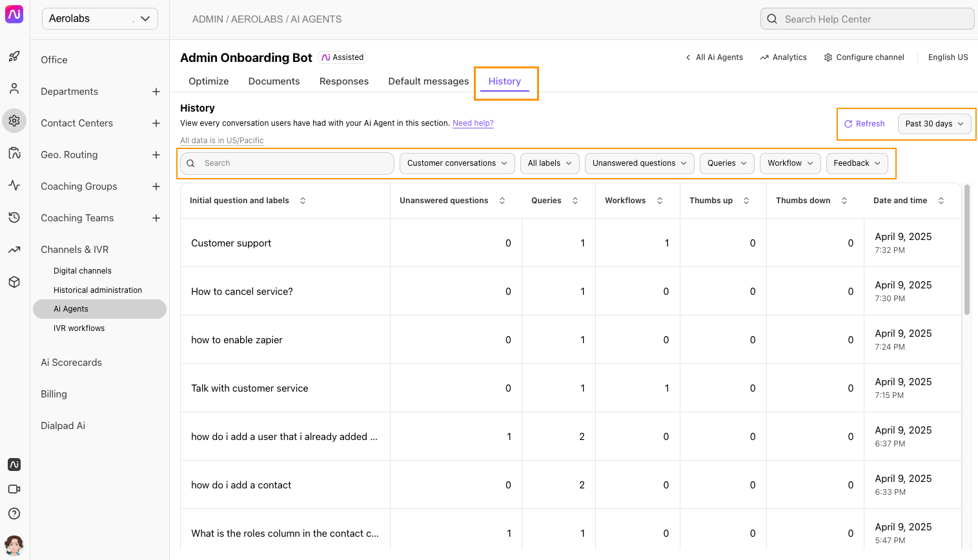Image resolution: width=978 pixels, height=560 pixels.
Task: Click the Dialpad Ai icon near sidebar bottom
Action: [14, 465]
